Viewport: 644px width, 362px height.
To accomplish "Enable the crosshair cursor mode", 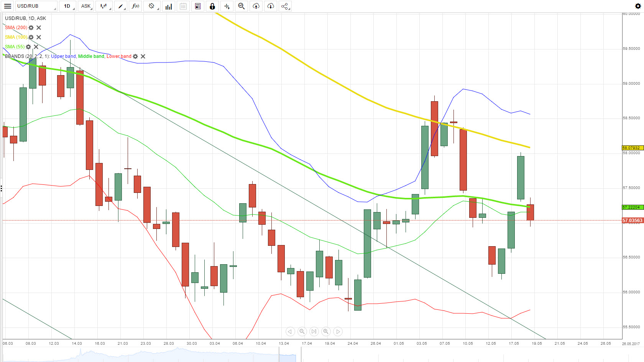I will (227, 6).
